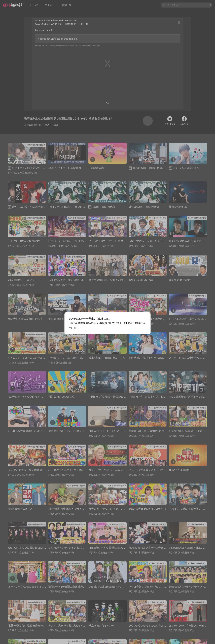Open NCIS ネイビー犯罪捜査班 thumbnail
The image size is (215, 644).
tap(67, 153)
